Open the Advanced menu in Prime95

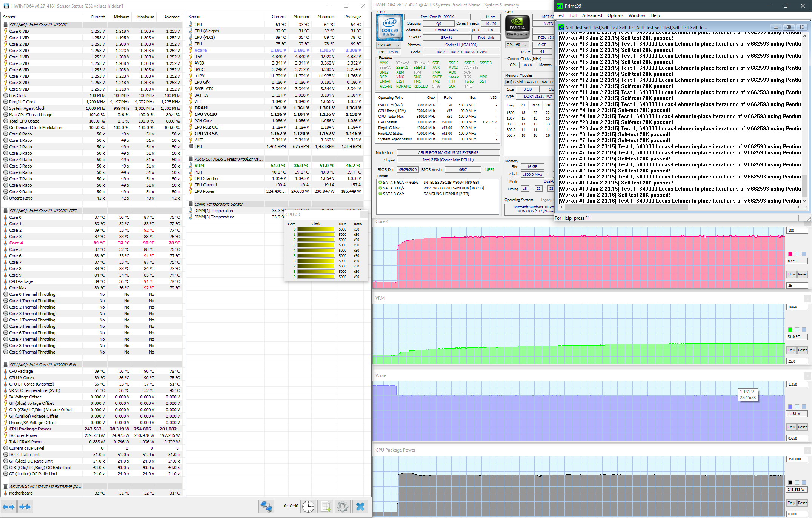click(592, 15)
